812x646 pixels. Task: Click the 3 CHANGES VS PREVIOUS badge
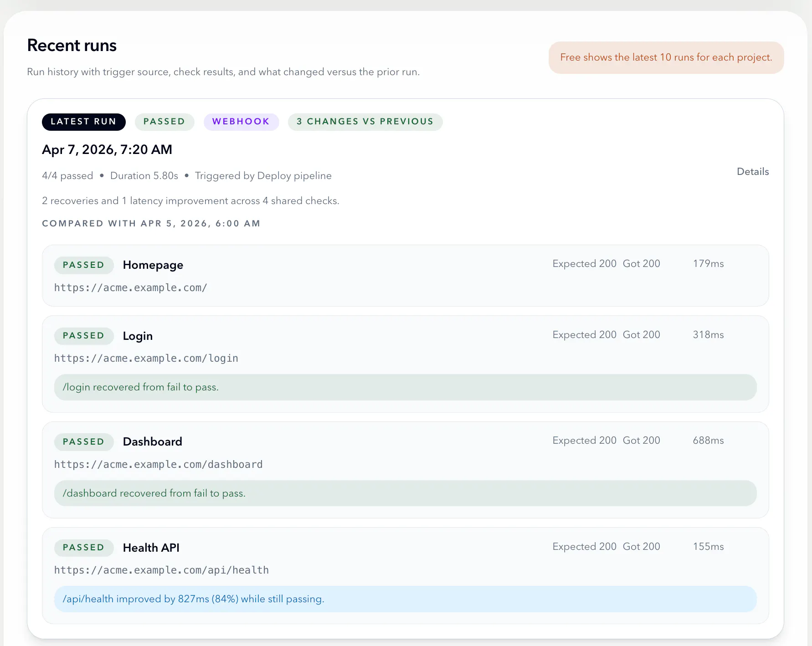365,122
